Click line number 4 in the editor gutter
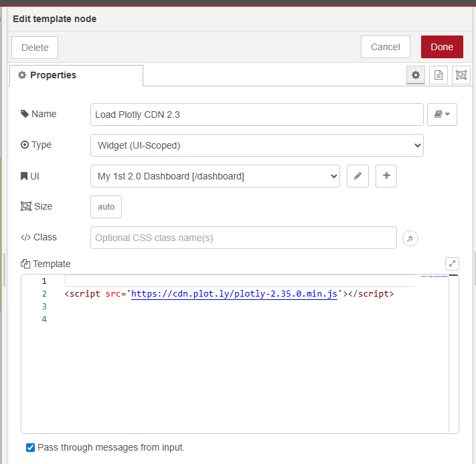The height and width of the screenshot is (464, 476). (44, 319)
